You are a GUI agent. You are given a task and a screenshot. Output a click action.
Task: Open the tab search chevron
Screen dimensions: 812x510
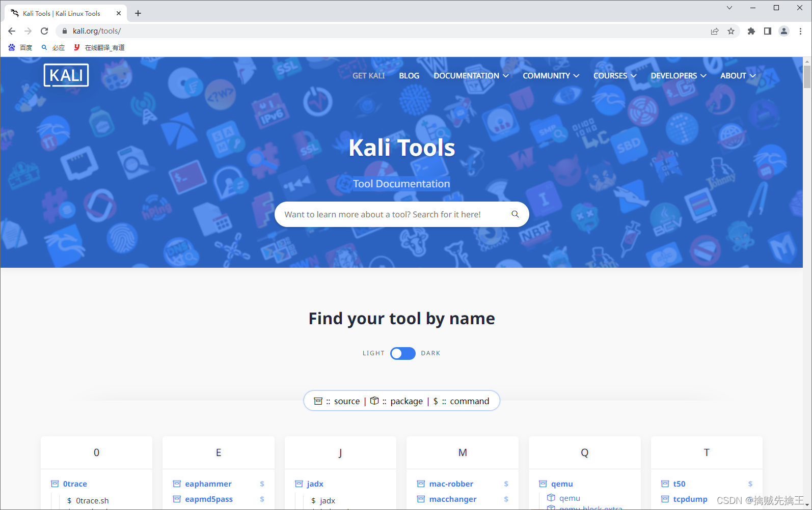[x=729, y=8]
